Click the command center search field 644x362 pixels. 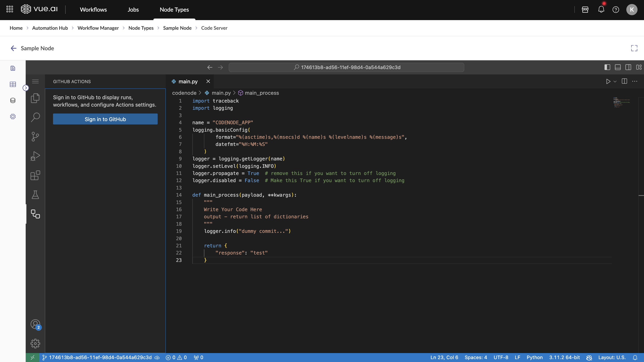click(346, 67)
